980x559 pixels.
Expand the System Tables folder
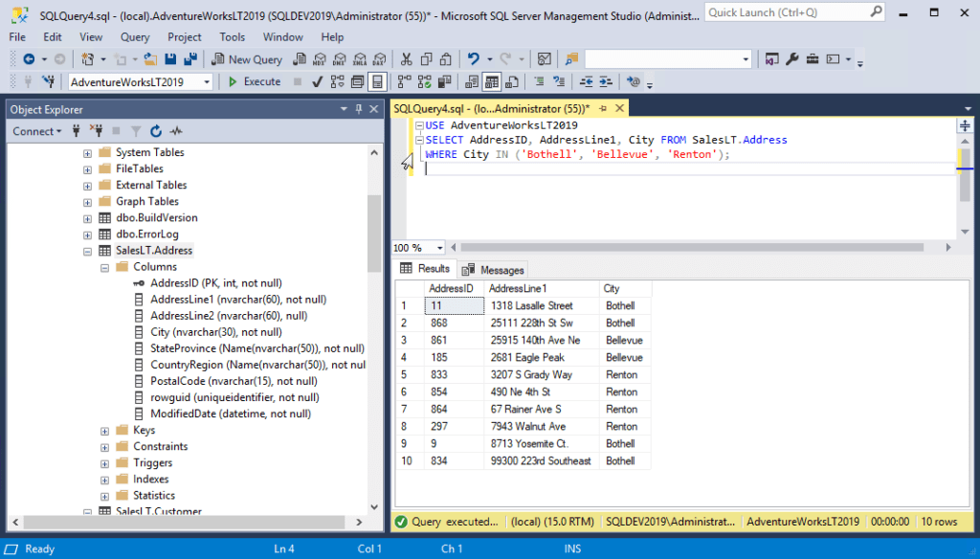(x=87, y=153)
